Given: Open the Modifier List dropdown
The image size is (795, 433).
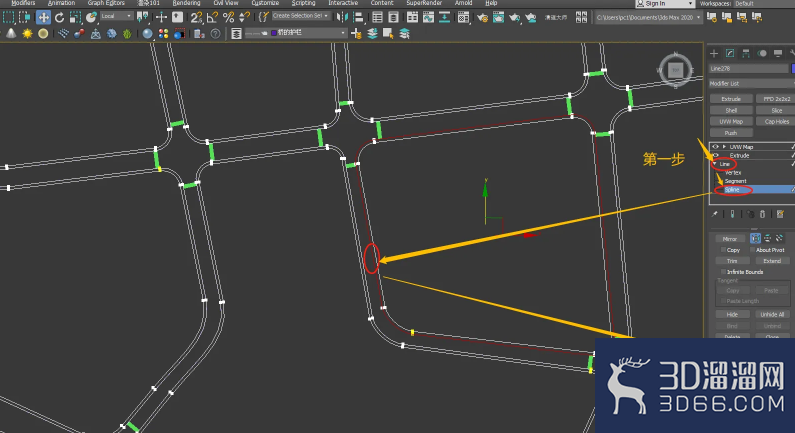Looking at the screenshot, I should 751,83.
